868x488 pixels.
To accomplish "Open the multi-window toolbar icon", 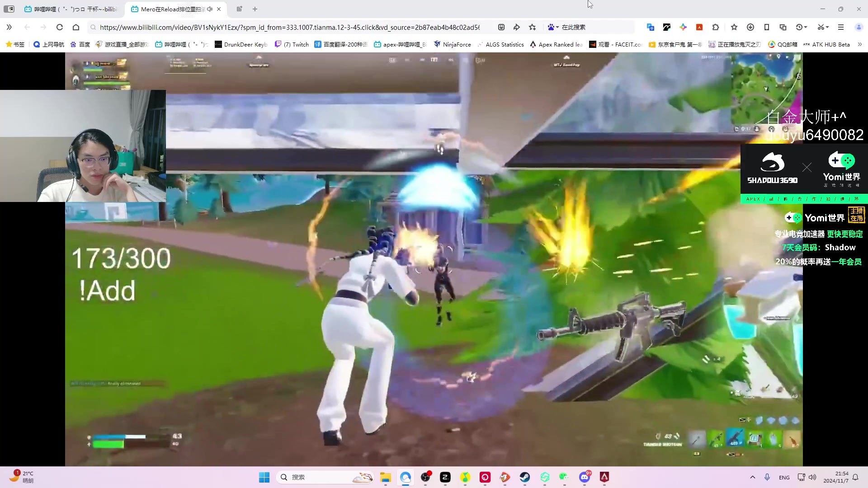I will click(x=783, y=27).
